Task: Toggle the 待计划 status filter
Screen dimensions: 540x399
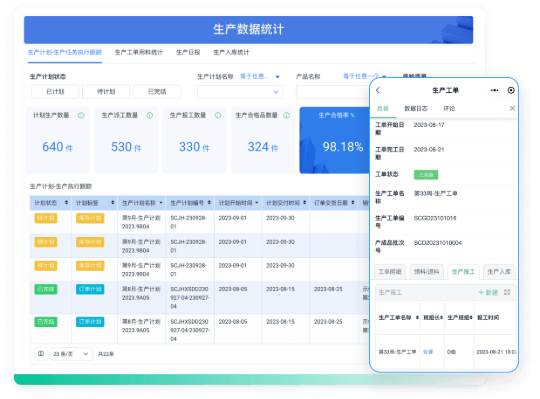Action: (x=106, y=92)
